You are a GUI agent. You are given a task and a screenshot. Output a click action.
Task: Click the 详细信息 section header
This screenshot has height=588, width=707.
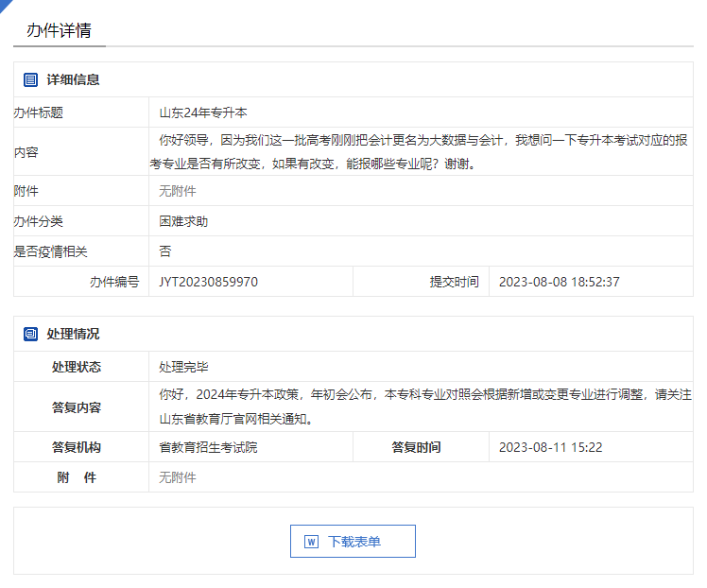[73, 80]
